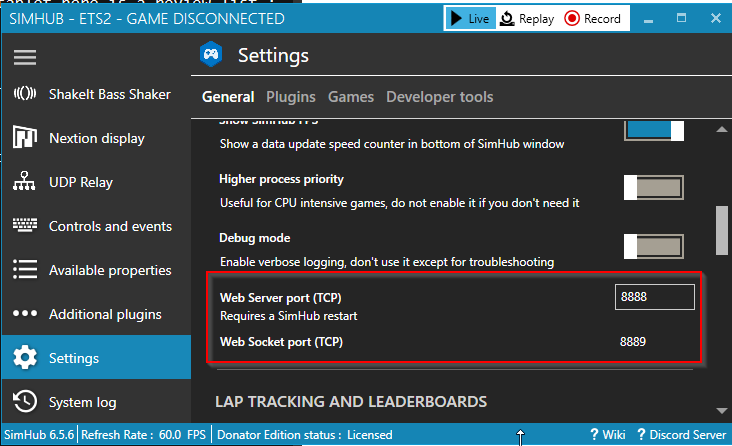Maximize the SimHub window

[x=682, y=19]
